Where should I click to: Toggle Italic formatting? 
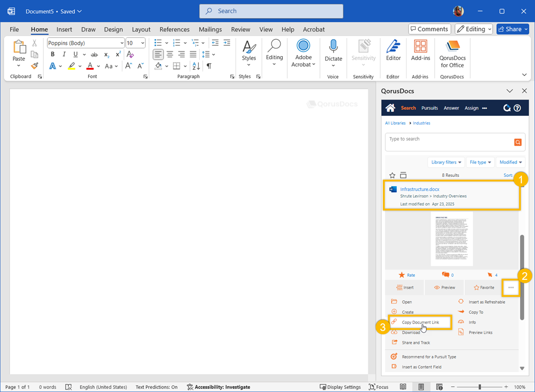click(64, 55)
